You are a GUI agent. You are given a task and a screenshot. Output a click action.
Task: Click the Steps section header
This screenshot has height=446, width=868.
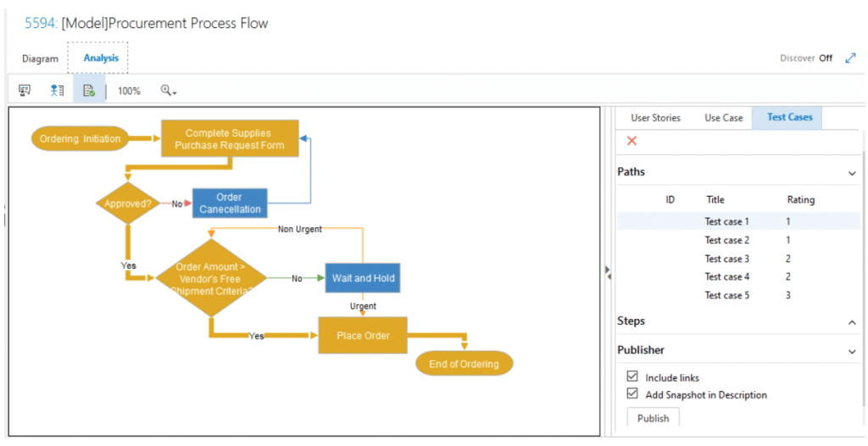coord(631,321)
